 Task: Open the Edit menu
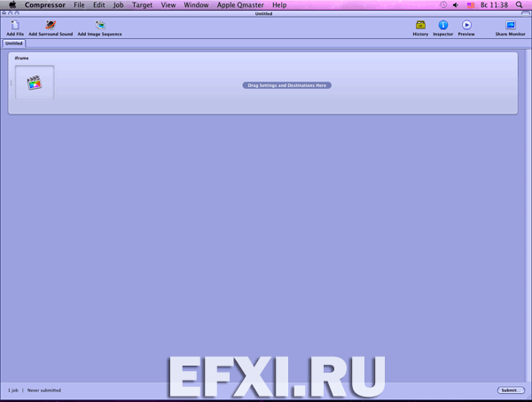[x=99, y=5]
